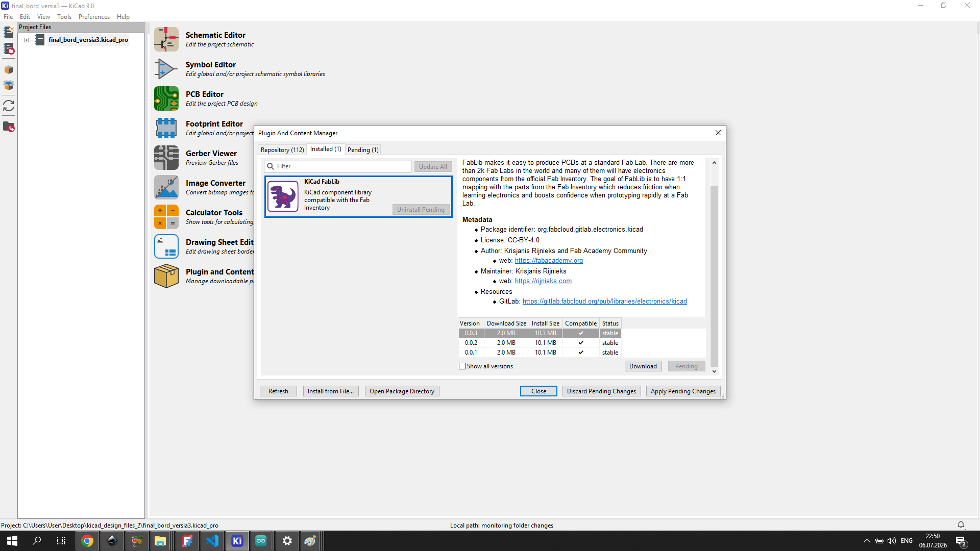Click the description panel scrollbar down arrow
The height and width of the screenshot is (551, 980).
click(x=714, y=371)
